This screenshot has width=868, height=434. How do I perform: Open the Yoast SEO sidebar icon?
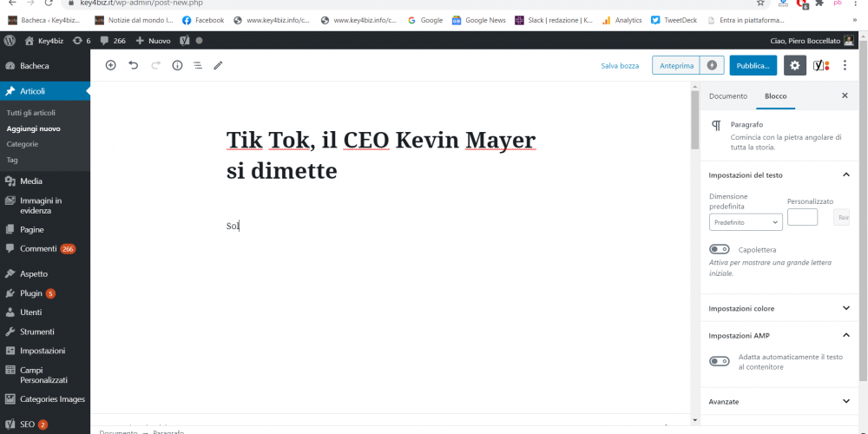coord(820,65)
